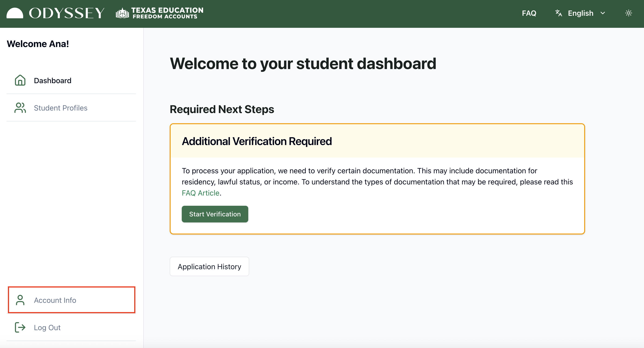The width and height of the screenshot is (644, 348).
Task: Click the Welcome Ana! greeting text
Action: click(x=38, y=44)
